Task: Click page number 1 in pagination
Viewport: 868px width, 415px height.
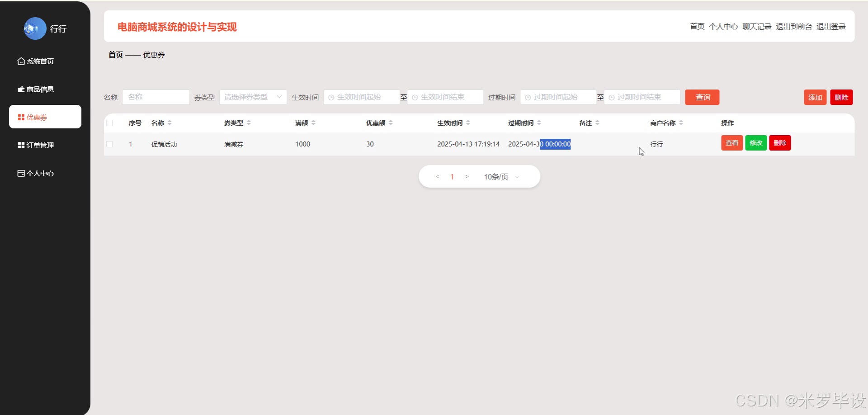Action: click(x=452, y=177)
